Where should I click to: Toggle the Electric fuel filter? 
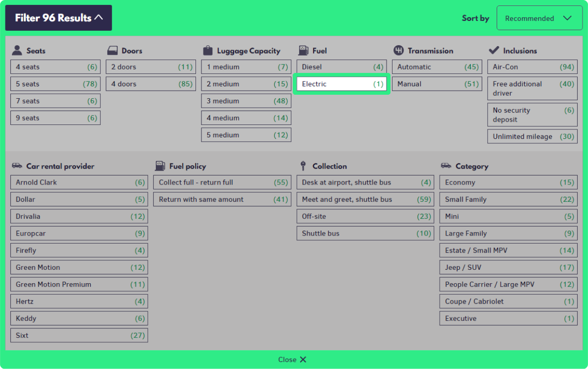(342, 84)
